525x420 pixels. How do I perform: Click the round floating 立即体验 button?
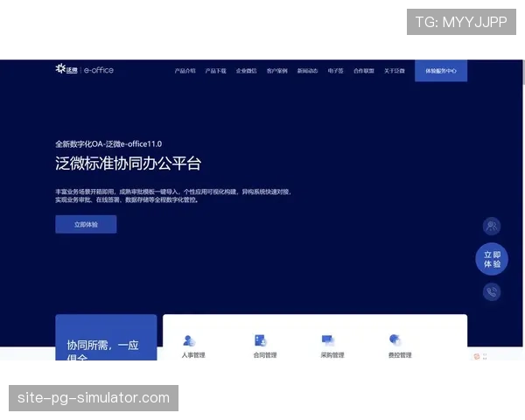click(x=492, y=259)
